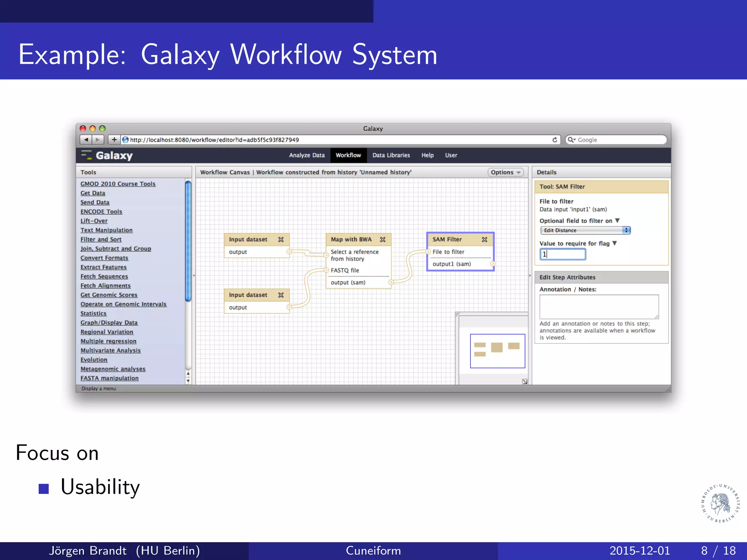Screen dimensions: 747x560
Task: Close the Map with BWA node
Action: click(x=383, y=240)
